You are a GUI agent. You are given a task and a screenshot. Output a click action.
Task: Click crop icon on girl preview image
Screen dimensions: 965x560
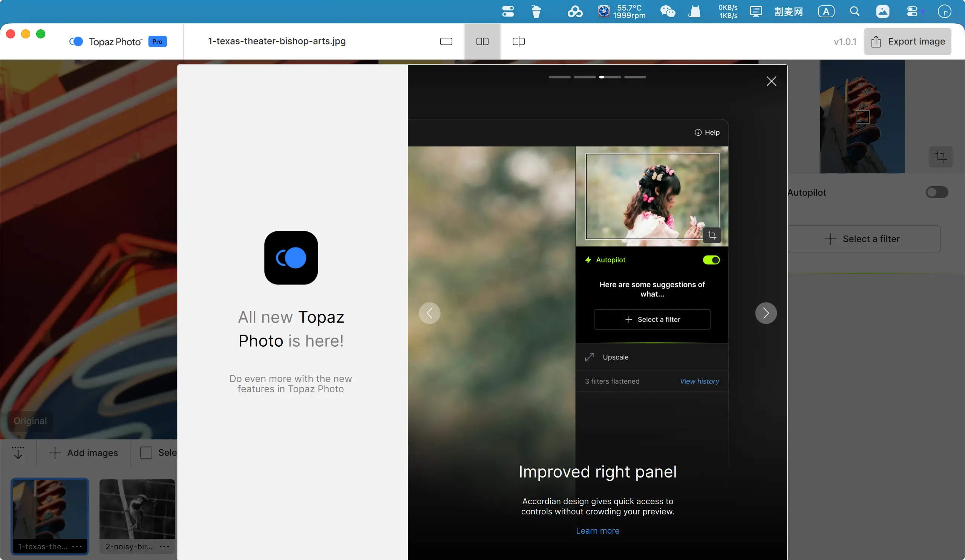(712, 235)
